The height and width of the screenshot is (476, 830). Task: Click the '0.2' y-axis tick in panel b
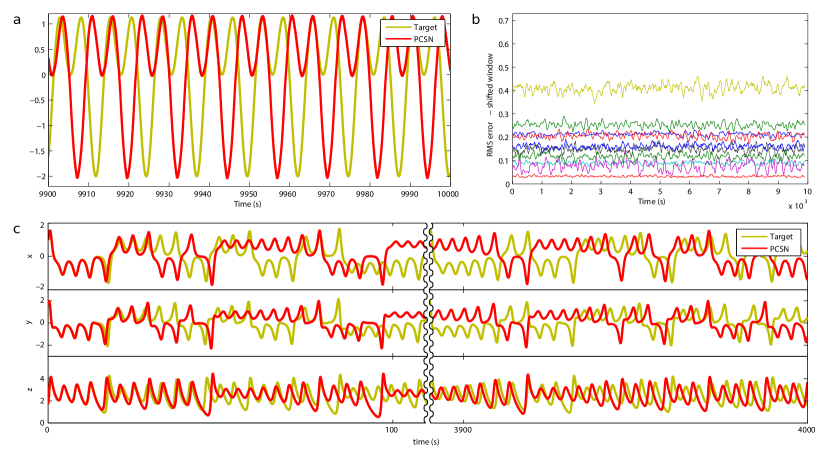tap(503, 138)
